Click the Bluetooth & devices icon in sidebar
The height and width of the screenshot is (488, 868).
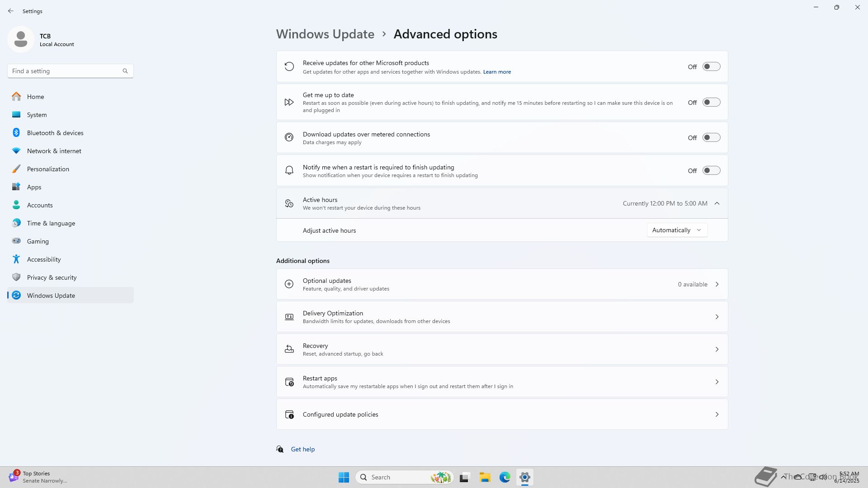16,133
